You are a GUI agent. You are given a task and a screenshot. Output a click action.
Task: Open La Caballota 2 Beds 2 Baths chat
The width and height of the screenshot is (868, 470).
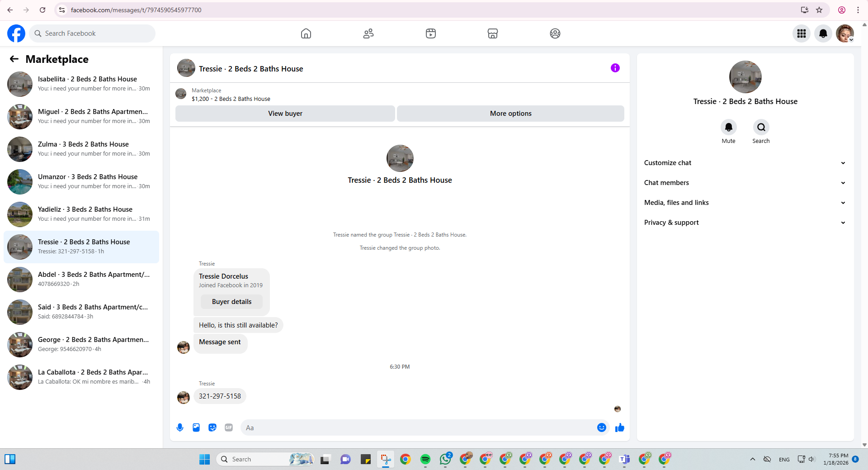[x=81, y=377]
